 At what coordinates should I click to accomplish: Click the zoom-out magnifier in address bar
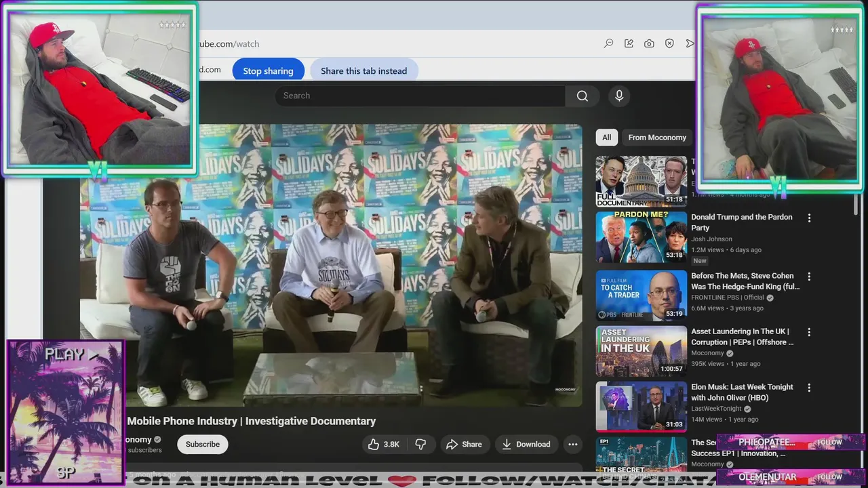pyautogui.click(x=608, y=43)
